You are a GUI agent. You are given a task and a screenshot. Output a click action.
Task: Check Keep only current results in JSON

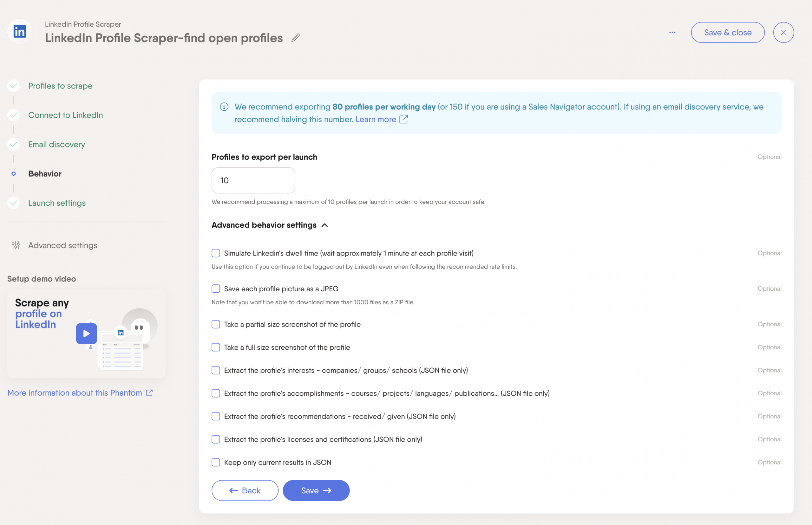(x=216, y=462)
